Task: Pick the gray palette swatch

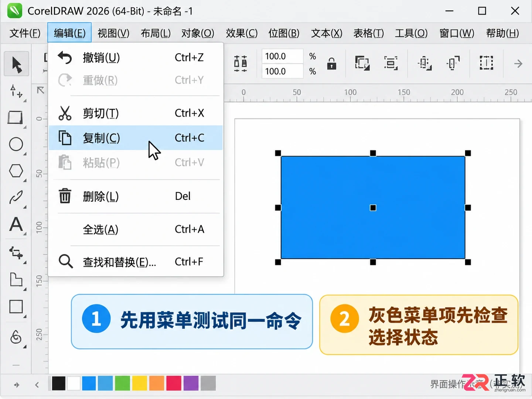Action: pyautogui.click(x=208, y=383)
